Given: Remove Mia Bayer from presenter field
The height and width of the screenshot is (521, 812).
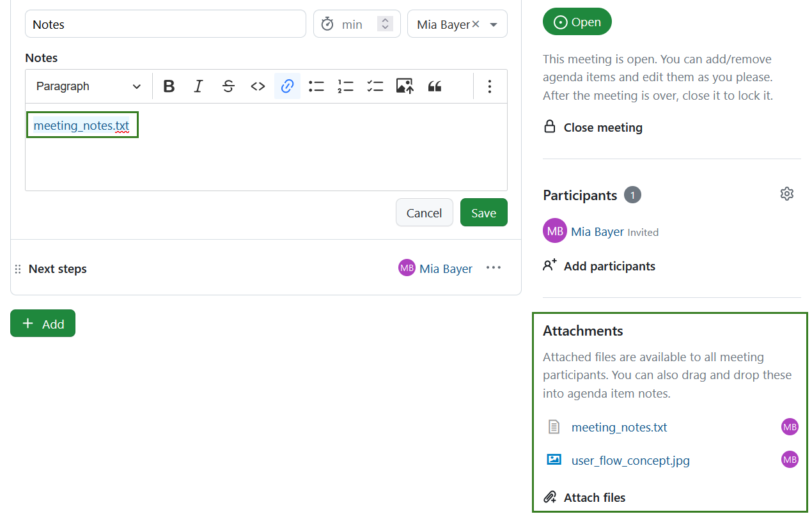Looking at the screenshot, I should coord(476,24).
